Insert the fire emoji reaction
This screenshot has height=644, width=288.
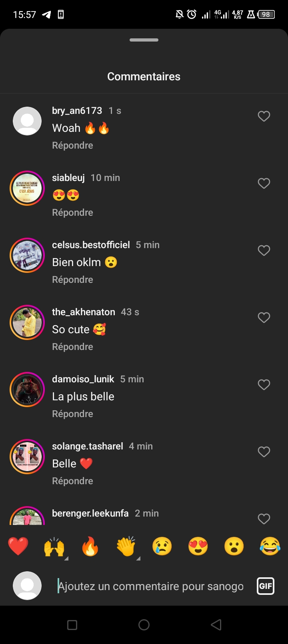tap(90, 547)
